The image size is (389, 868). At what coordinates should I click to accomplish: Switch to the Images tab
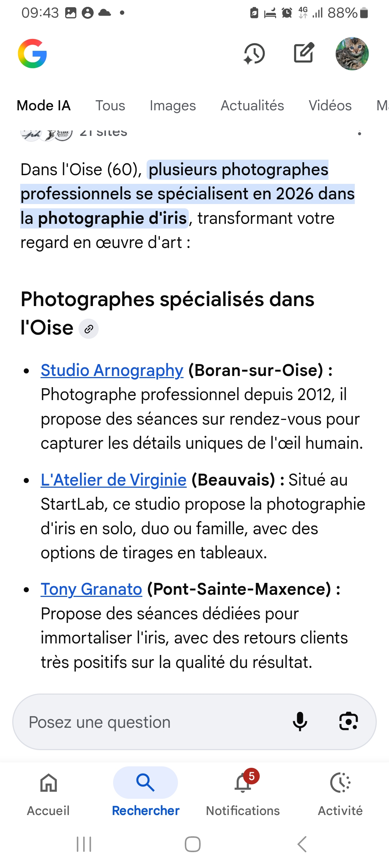pyautogui.click(x=173, y=106)
